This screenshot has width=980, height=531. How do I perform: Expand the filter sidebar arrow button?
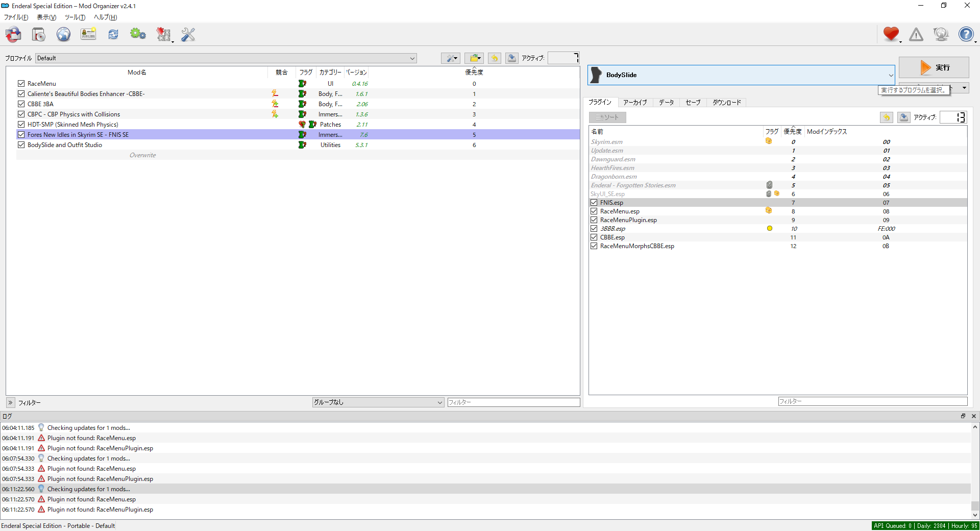(10, 403)
